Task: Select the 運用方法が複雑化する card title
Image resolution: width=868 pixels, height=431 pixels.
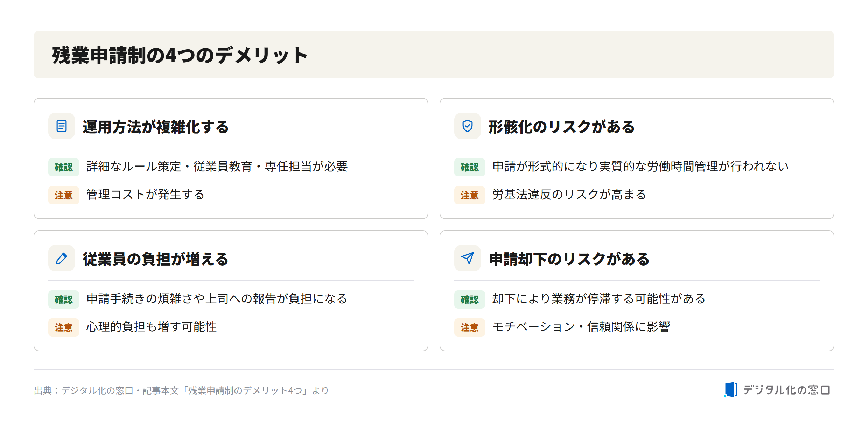Action: 156,127
